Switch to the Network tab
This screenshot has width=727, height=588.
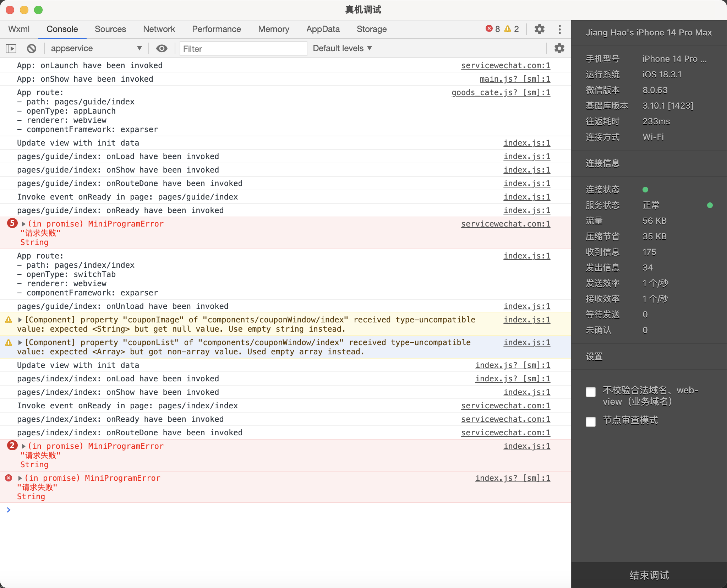click(159, 29)
